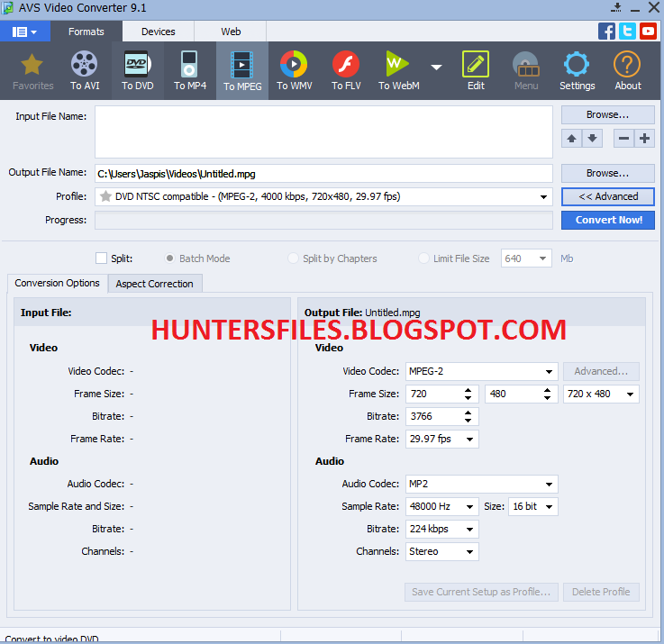The image size is (664, 644).
Task: Open the Conversion Options tab
Action: click(x=57, y=283)
